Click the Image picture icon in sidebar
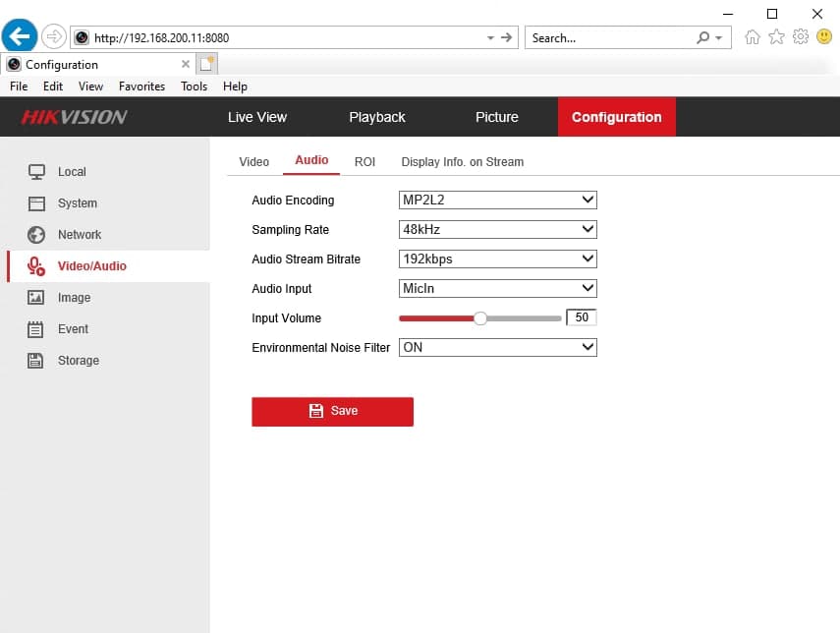The height and width of the screenshot is (633, 840). tap(37, 298)
